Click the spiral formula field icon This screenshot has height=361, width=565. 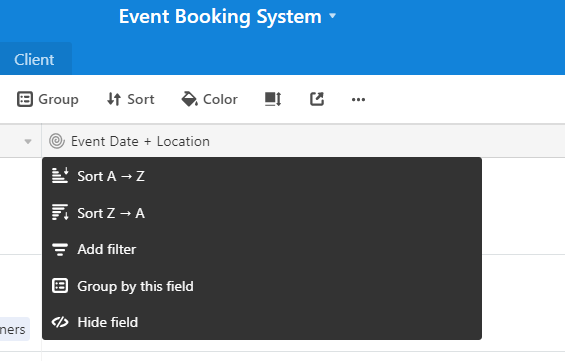(x=57, y=141)
